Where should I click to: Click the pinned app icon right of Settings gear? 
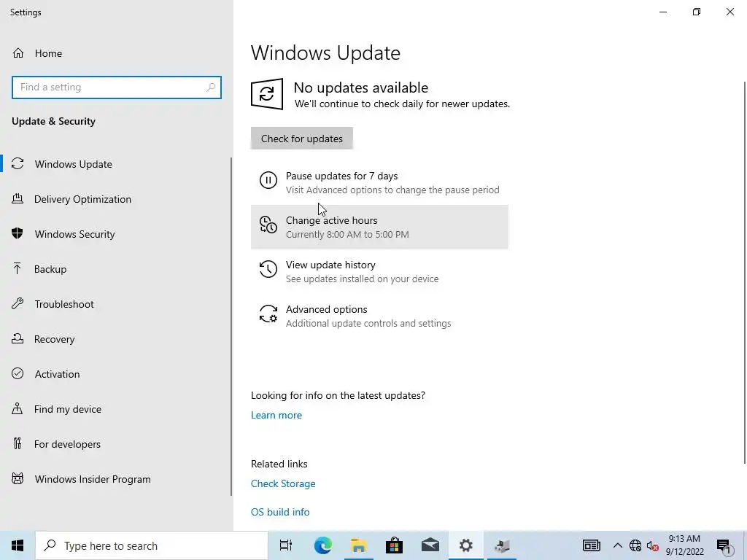[501, 545]
